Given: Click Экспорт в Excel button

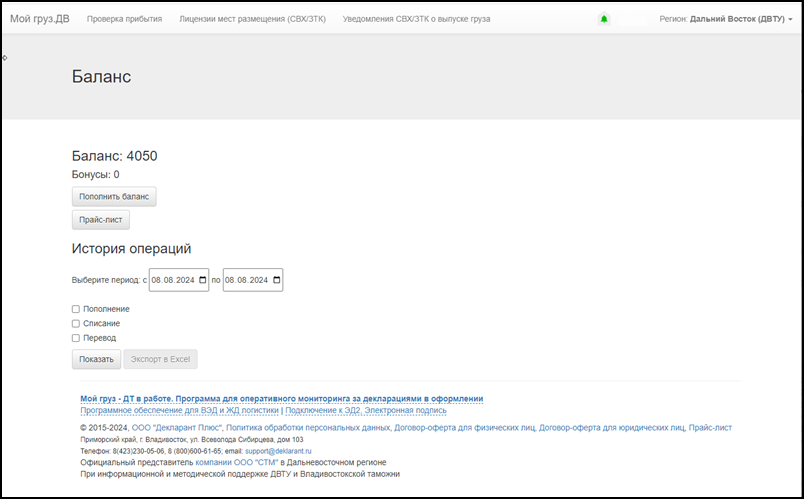Looking at the screenshot, I should pos(160,359).
